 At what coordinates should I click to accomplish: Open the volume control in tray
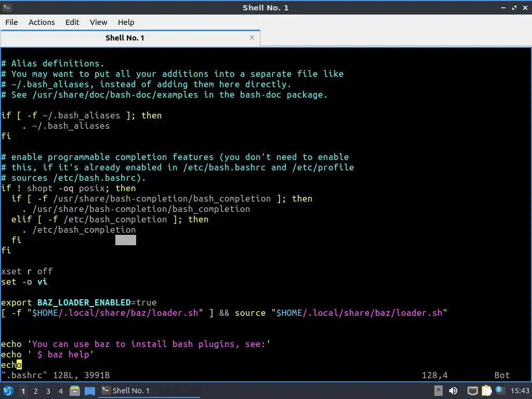pos(453,391)
